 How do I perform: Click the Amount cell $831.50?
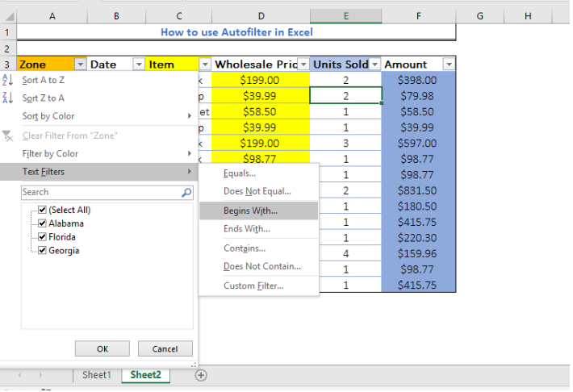point(418,190)
